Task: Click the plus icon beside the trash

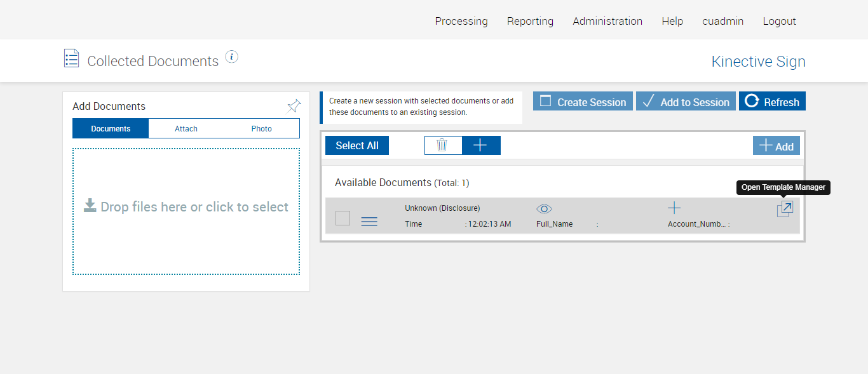Action: 480,145
